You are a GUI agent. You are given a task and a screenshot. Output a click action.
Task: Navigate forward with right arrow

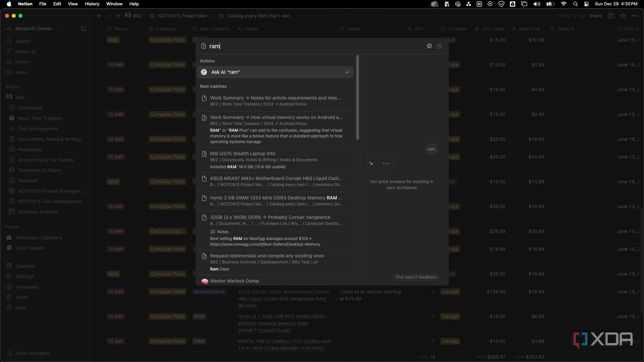click(109, 16)
